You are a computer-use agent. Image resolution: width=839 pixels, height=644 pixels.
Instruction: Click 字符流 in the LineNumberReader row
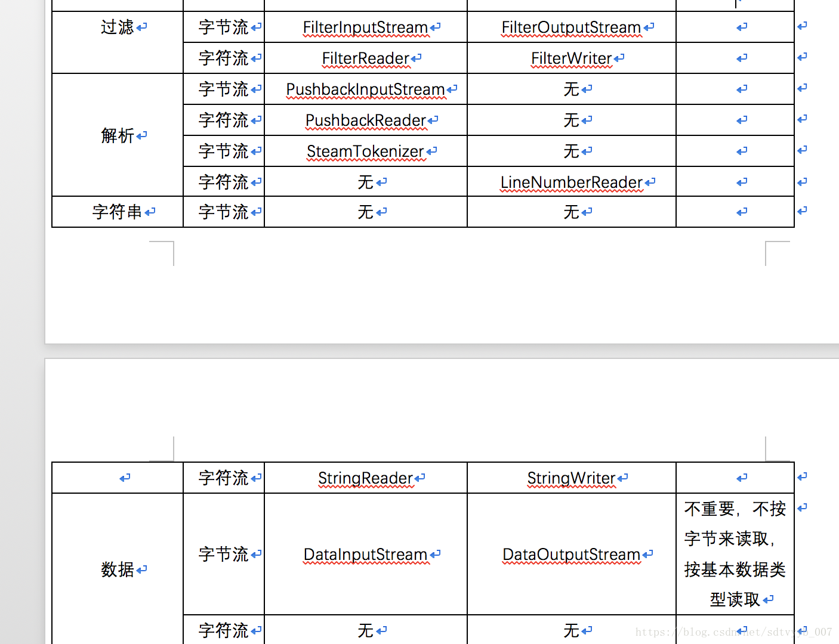pyautogui.click(x=223, y=182)
